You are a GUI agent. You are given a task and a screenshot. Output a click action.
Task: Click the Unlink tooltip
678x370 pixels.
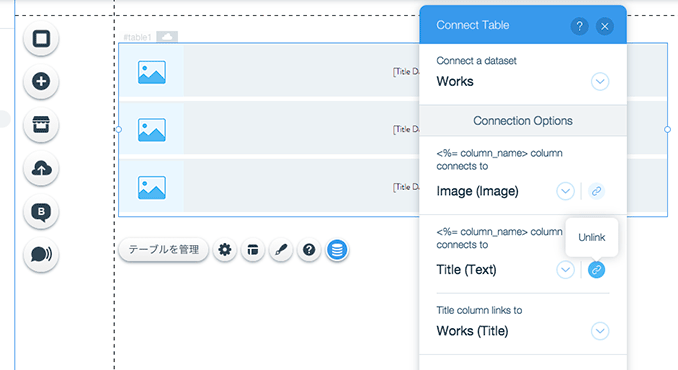[592, 237]
